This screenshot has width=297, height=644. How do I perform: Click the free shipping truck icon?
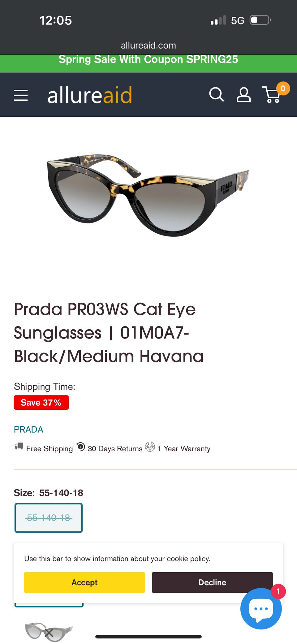19,446
